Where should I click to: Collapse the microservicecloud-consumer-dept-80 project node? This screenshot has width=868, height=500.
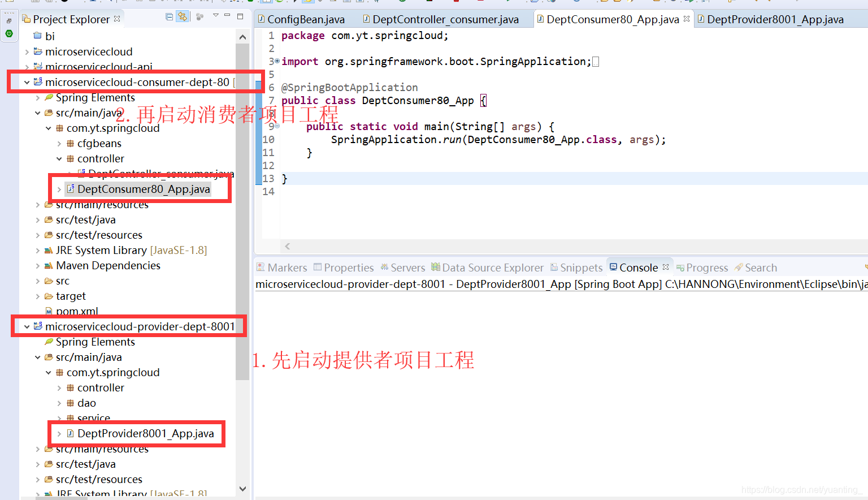[27, 82]
